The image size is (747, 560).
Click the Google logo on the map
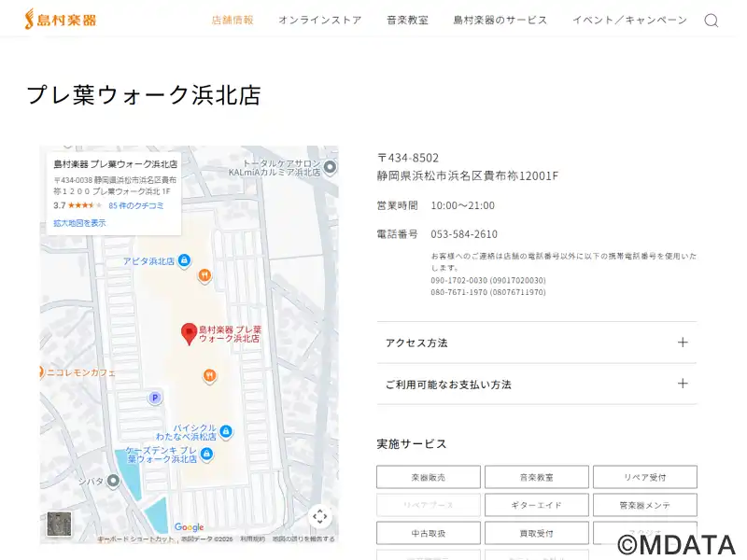(190, 527)
